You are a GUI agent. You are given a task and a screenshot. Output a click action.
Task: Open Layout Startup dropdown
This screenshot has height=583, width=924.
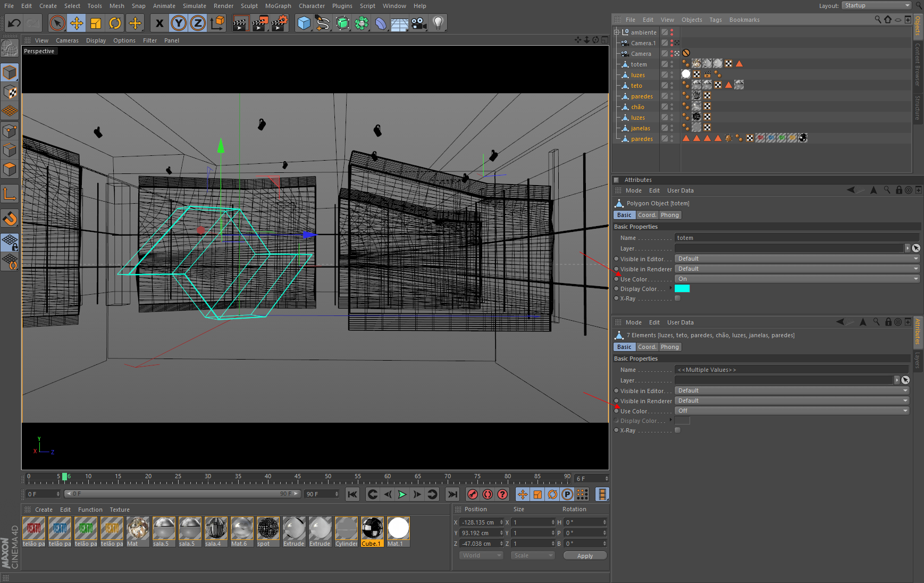[877, 5]
